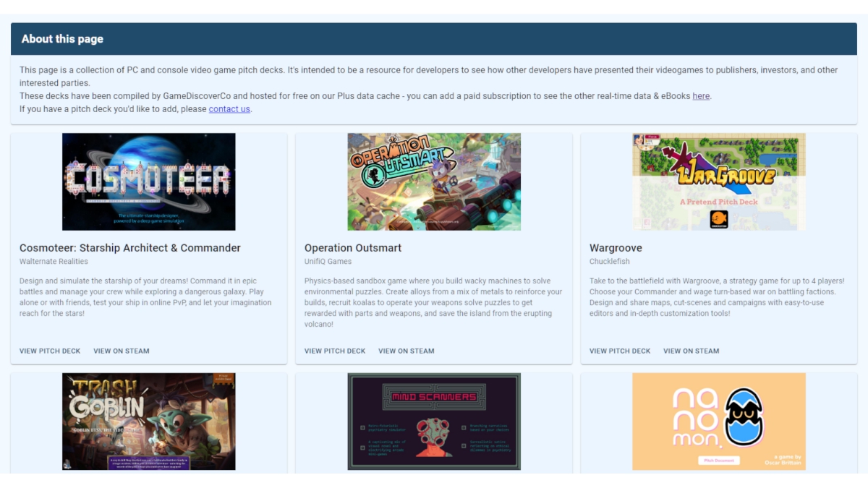868x488 pixels.
Task: Click the Operation Outsmart description paragraph
Action: 433,302
